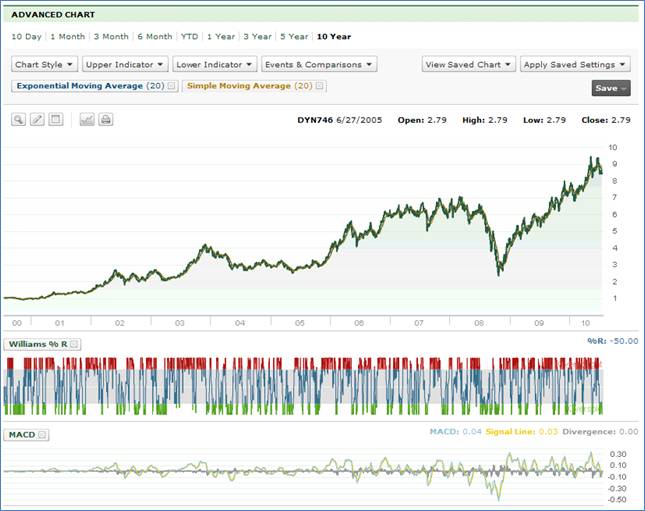
Task: Click the print chart icon
Action: [106, 120]
